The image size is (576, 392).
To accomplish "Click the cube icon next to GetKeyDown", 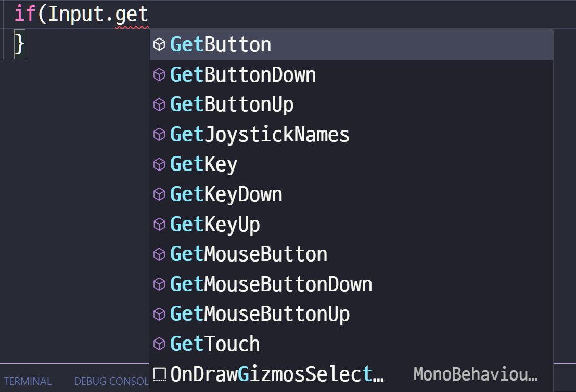I will click(159, 194).
